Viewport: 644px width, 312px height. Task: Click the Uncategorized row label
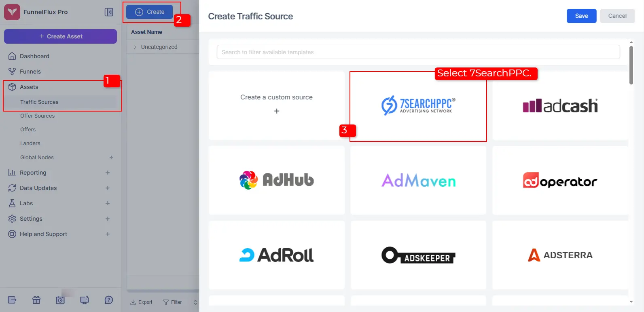[159, 47]
